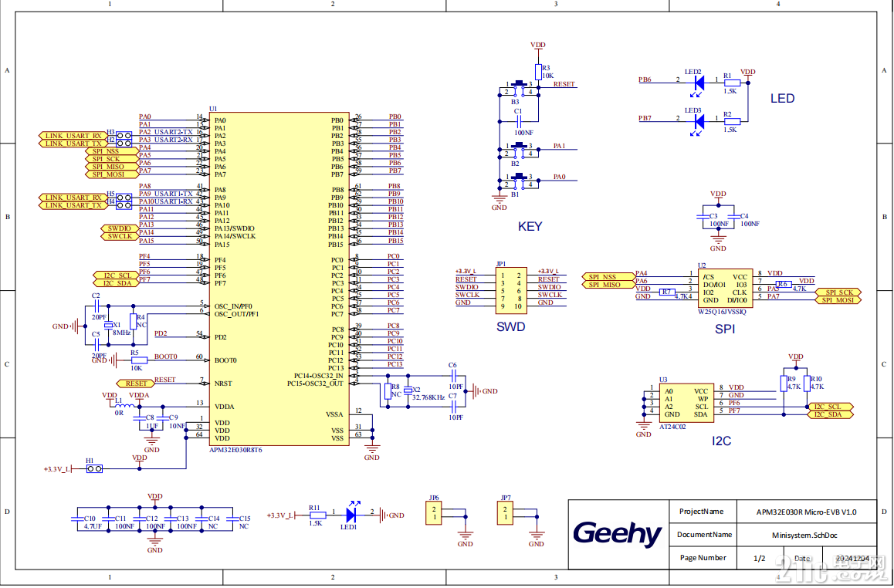Select resistor R4 NC symbol
The image size is (894, 588).
coord(133,321)
